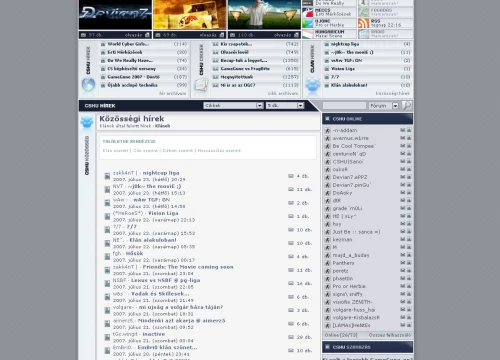Image resolution: width=500 pixels, height=360 pixels.
Task: Click the envelope icon for 'CSHU|Sanci'
Action: [403, 161]
